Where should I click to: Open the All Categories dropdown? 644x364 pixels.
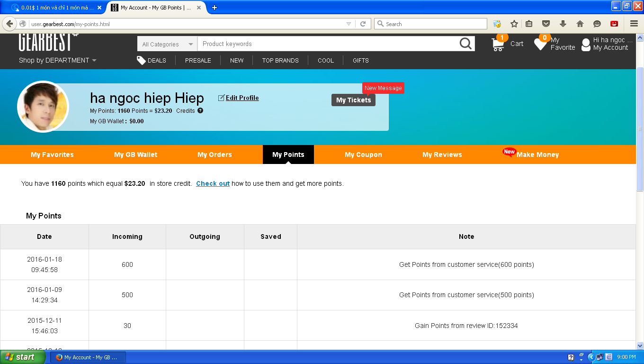point(167,44)
